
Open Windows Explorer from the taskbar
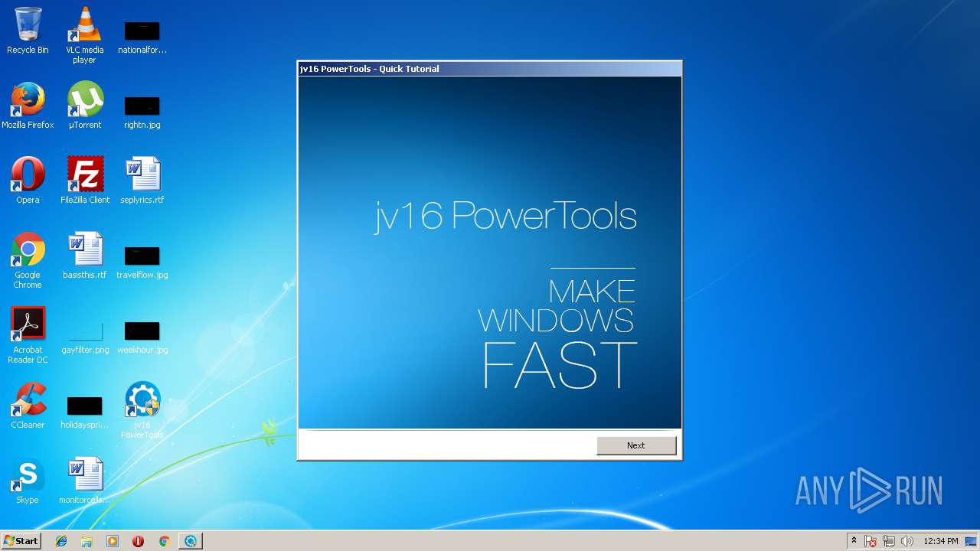coord(87,541)
